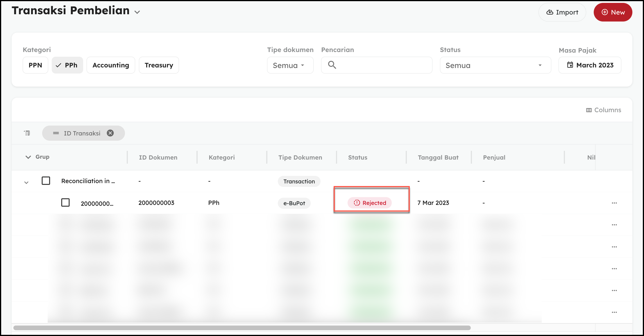Click the 7 Mar 2023 date cell
Viewport: 644px width, 336px height.
point(433,203)
